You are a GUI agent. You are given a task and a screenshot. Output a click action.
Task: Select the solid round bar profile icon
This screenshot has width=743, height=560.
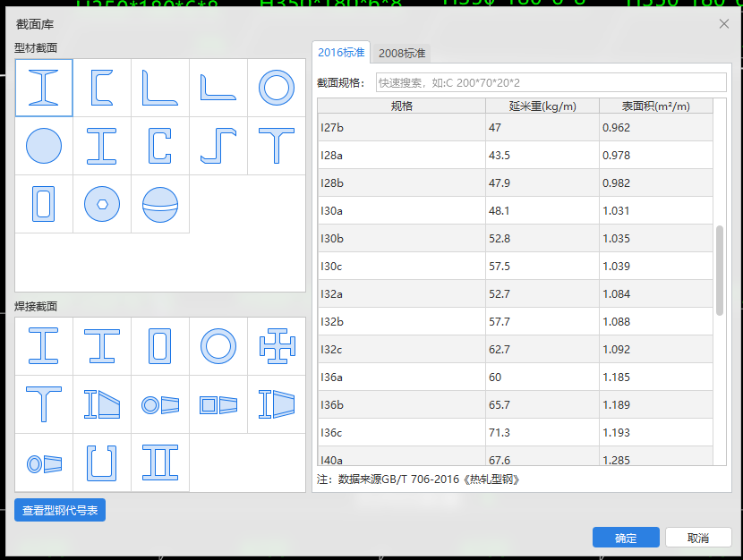(44, 146)
